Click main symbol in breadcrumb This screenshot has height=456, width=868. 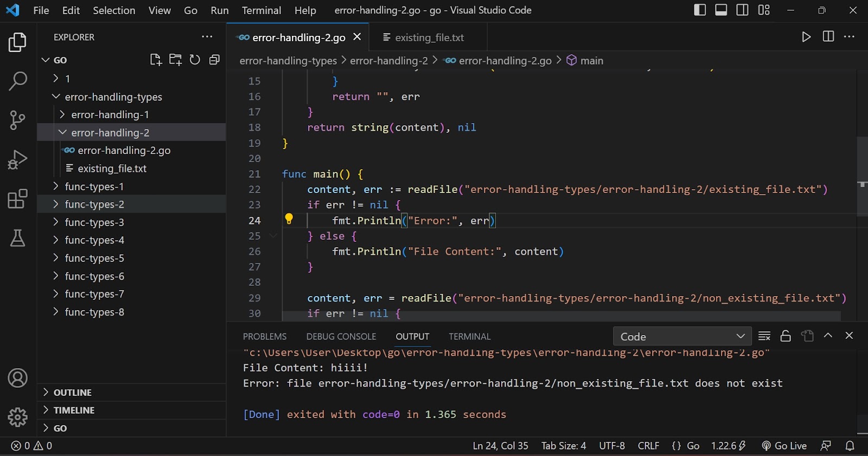(x=585, y=61)
